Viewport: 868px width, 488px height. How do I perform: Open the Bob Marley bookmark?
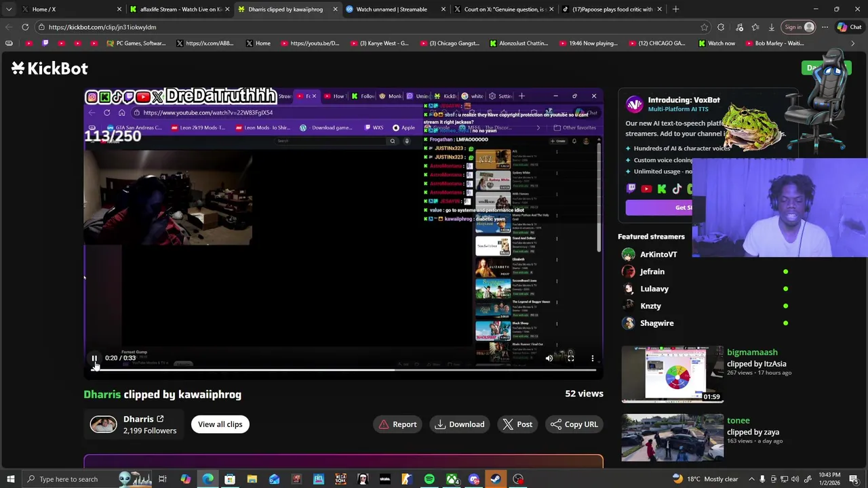[x=775, y=43]
